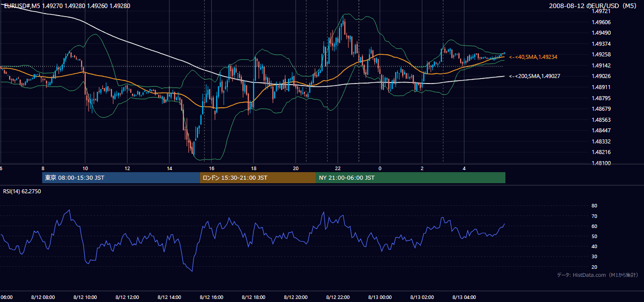Image resolution: width=644 pixels, height=302 pixels.
Task: Click the 8/12 20:00 time axis label
Action: [296, 297]
